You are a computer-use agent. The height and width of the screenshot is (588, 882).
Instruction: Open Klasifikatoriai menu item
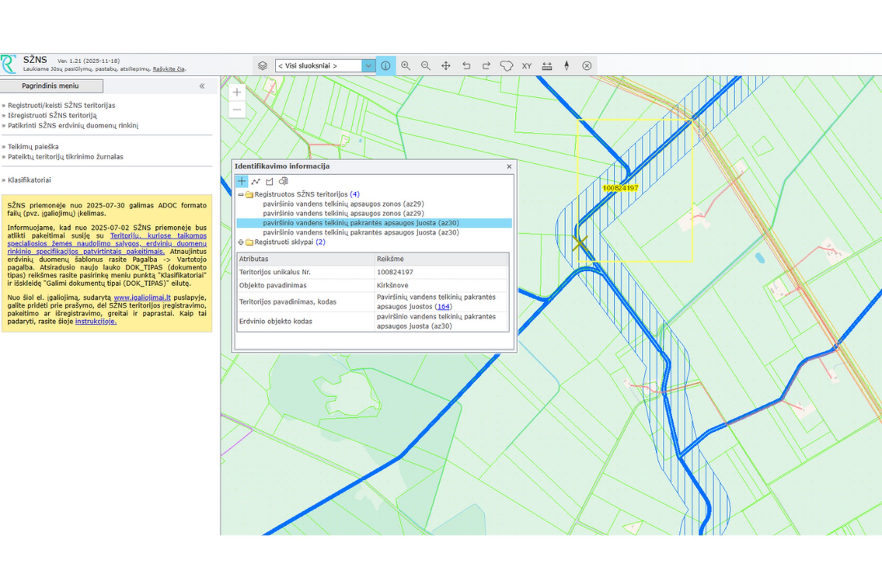pos(29,180)
